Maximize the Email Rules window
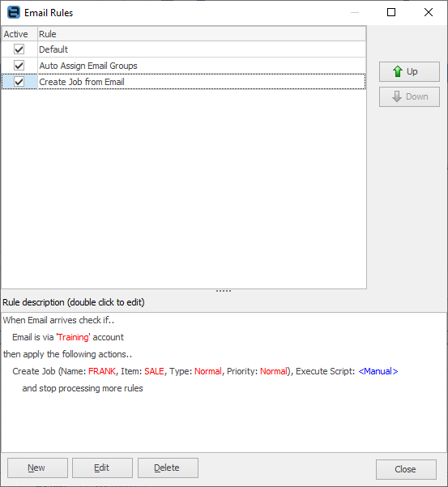This screenshot has width=448, height=487. coord(391,12)
